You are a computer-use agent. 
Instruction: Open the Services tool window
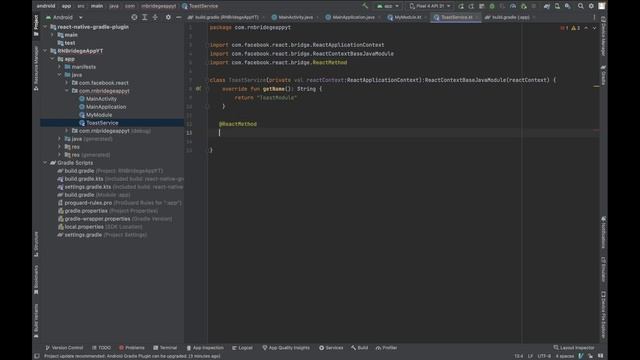pyautogui.click(x=331, y=348)
